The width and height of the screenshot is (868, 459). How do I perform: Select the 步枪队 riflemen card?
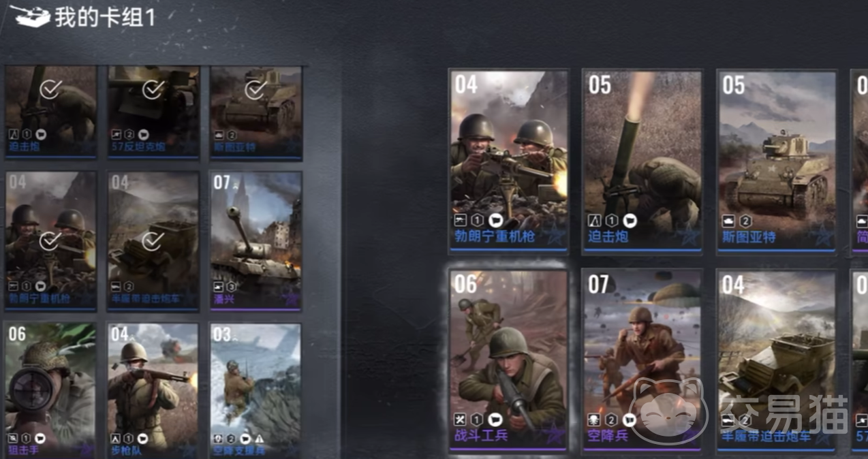pos(153,390)
